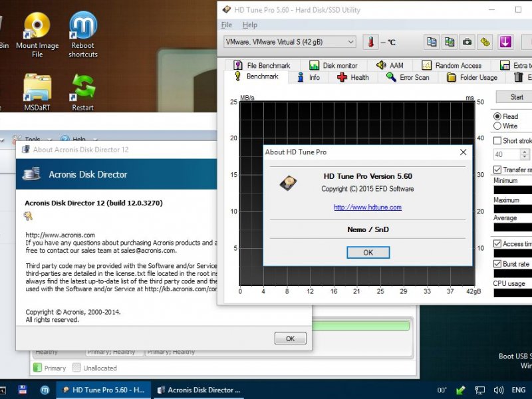
Task: Click OK in About Acronis Disk Director dialog
Action: point(291,338)
